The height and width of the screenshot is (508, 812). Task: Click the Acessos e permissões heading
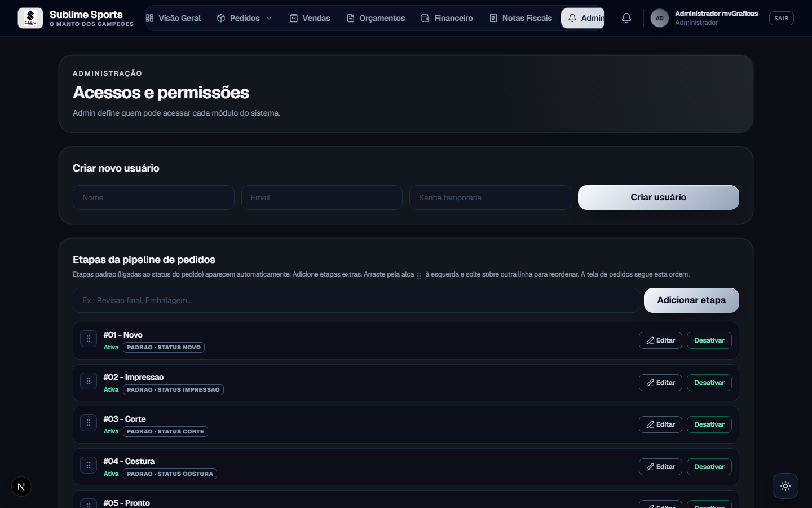[161, 93]
